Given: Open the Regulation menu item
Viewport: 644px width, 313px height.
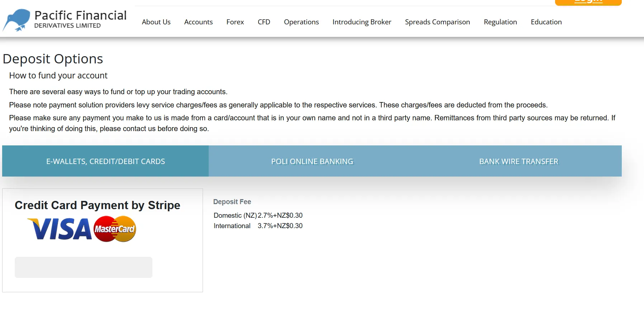Looking at the screenshot, I should (x=500, y=22).
